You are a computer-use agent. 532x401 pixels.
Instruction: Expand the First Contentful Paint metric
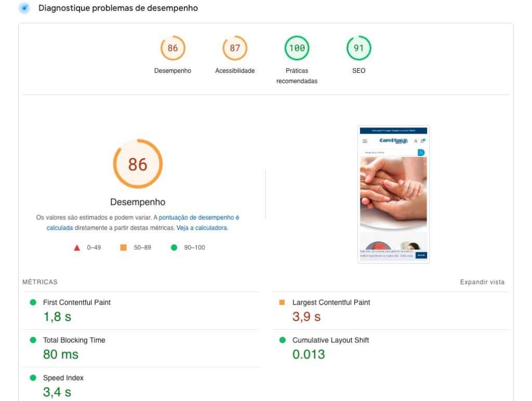[77, 302]
